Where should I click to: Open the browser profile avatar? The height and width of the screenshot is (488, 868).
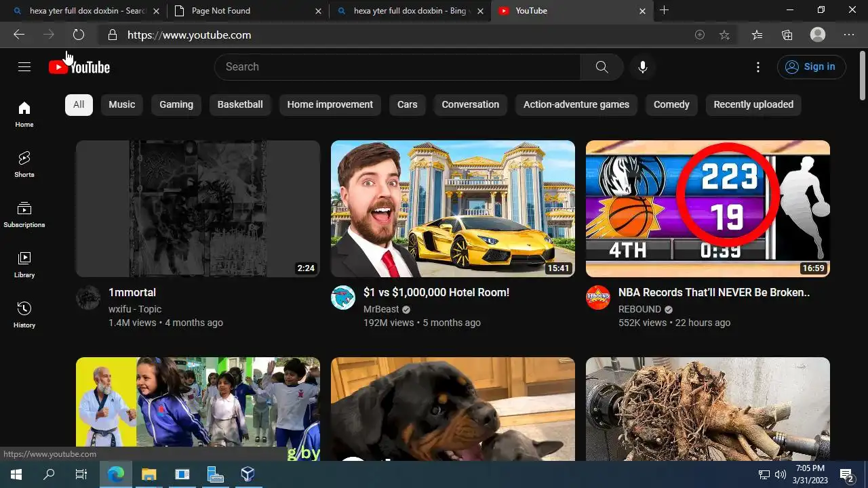pyautogui.click(x=818, y=35)
